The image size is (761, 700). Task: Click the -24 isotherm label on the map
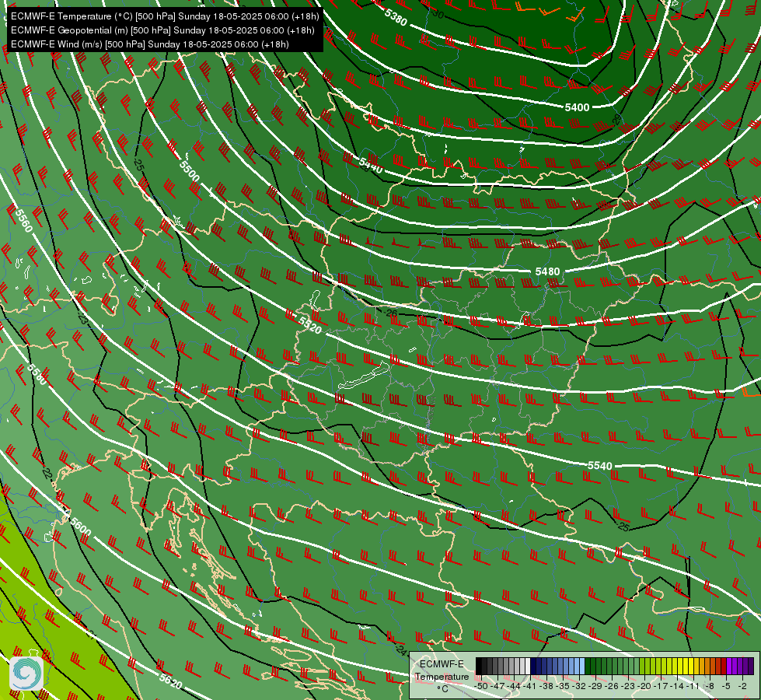click(x=401, y=649)
